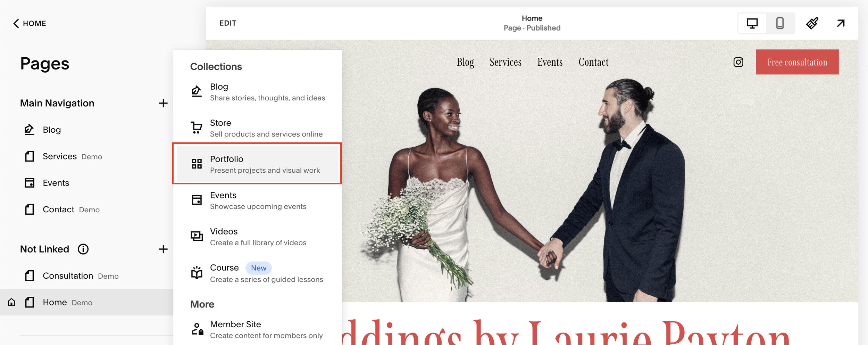Image resolution: width=868 pixels, height=345 pixels.
Task: Choose Portfolio collection option
Action: tap(257, 164)
